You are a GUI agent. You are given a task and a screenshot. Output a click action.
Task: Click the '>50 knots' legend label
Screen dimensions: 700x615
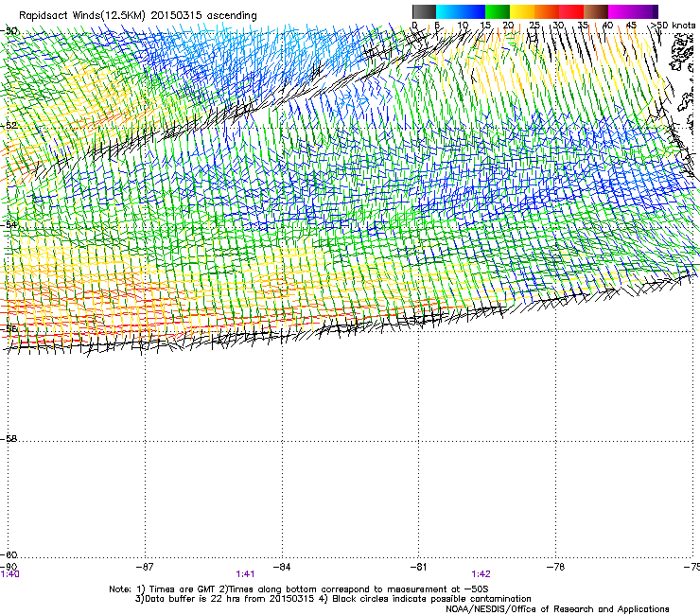(x=673, y=26)
